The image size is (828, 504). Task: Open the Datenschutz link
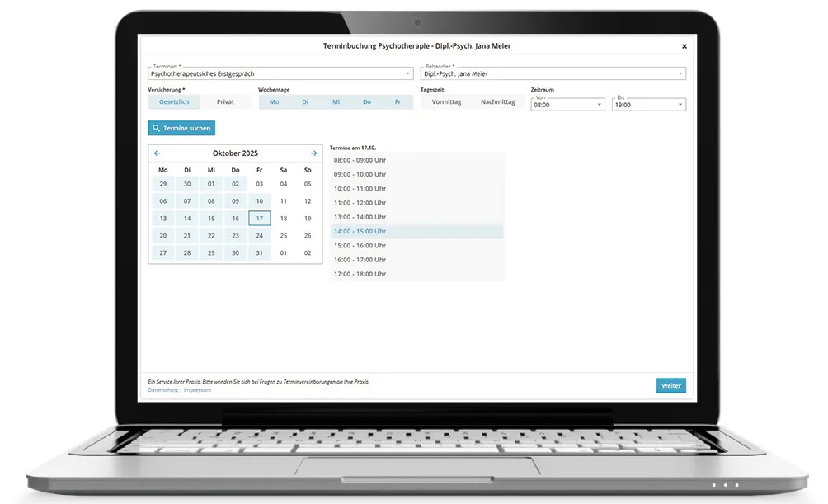coord(163,389)
